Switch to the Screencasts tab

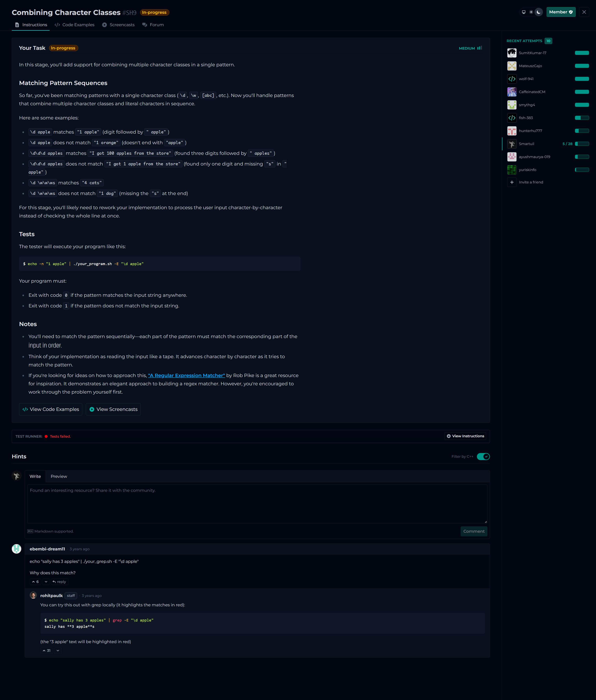click(118, 25)
